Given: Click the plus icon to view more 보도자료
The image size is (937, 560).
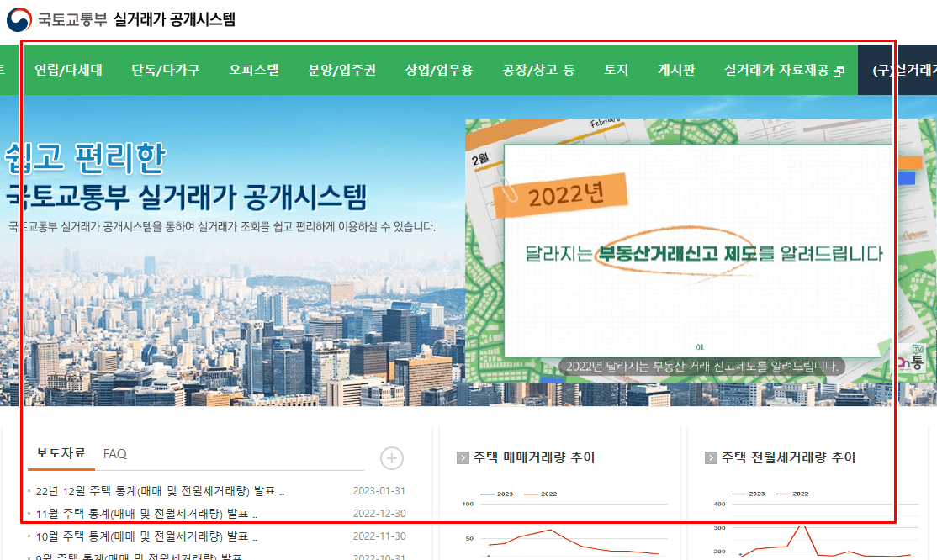Looking at the screenshot, I should click(392, 458).
